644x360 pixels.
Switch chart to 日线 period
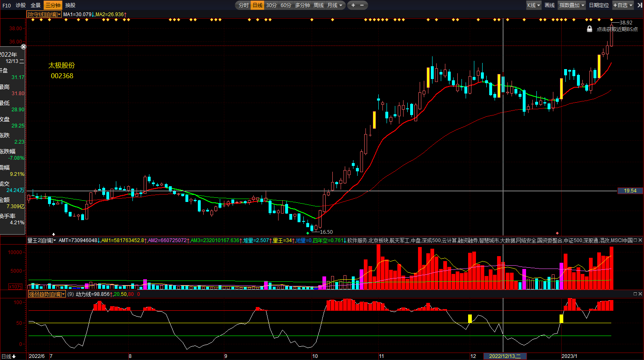257,5
